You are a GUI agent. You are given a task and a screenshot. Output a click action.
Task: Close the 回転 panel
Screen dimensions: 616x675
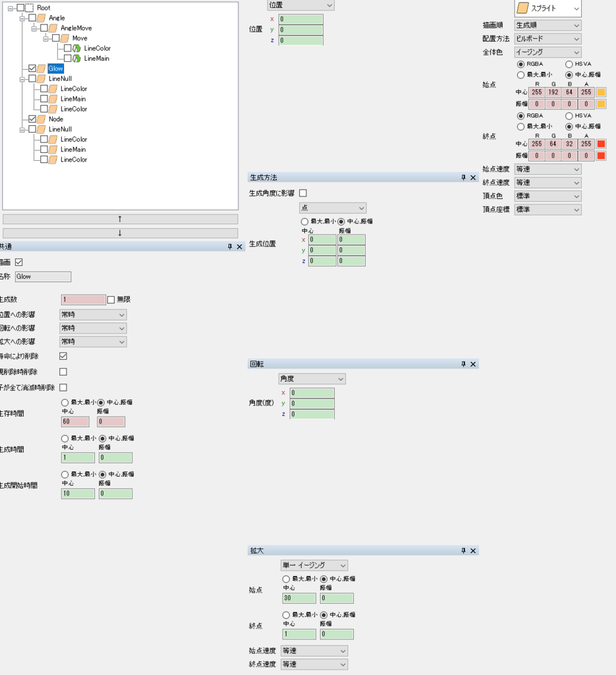[473, 364]
